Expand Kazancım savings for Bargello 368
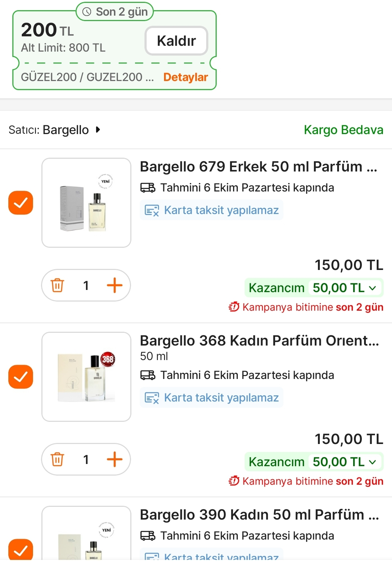Viewport: 392px width, 561px height. pyautogui.click(x=372, y=462)
